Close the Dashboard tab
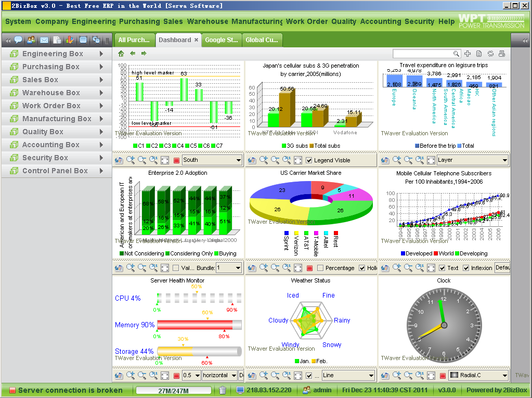This screenshot has height=398, width=532. tap(196, 40)
